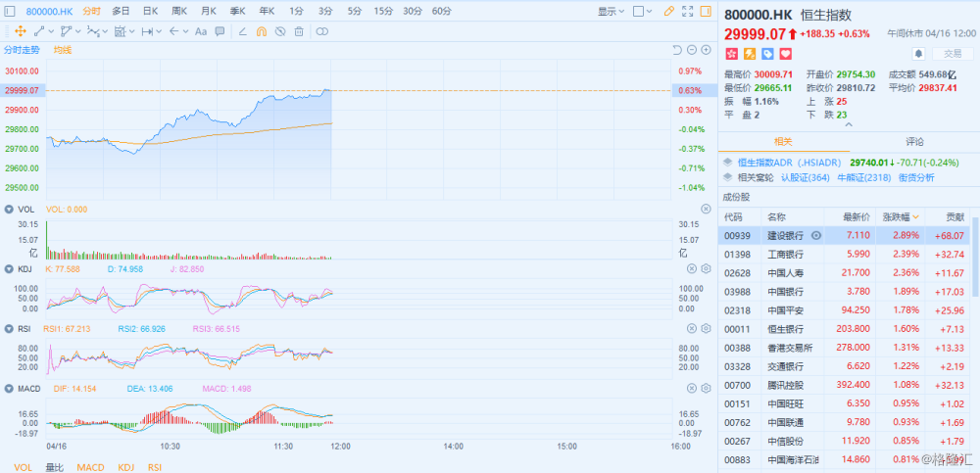Expand the wave line tool dropdown
This screenshot has height=473, width=980.
[x=105, y=31]
